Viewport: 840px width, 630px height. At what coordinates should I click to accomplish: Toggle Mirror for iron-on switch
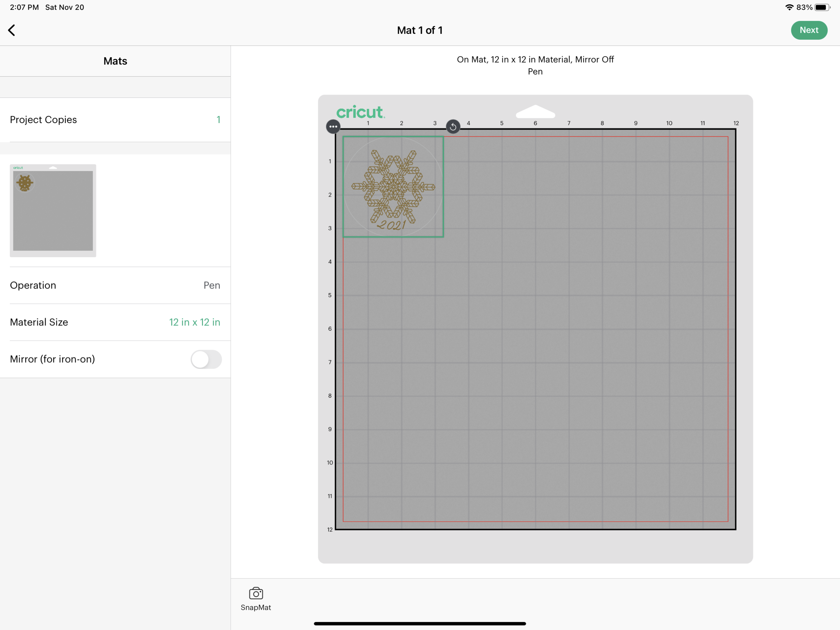click(x=206, y=359)
